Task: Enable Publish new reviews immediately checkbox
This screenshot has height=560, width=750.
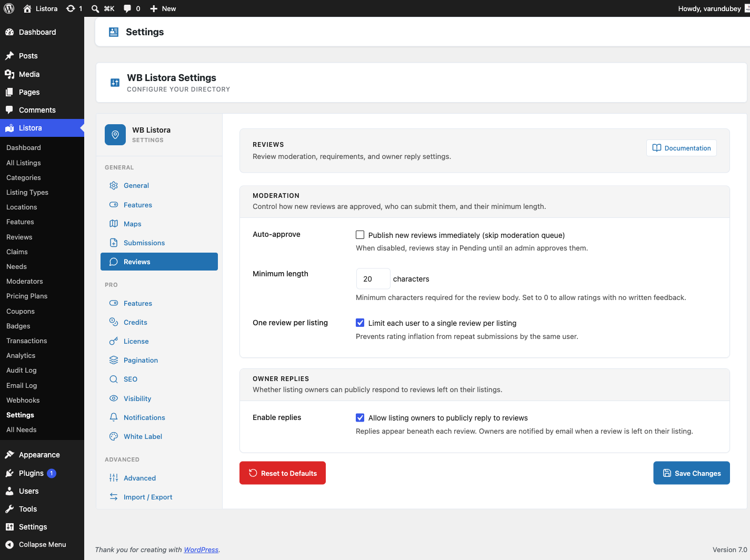Action: click(360, 235)
